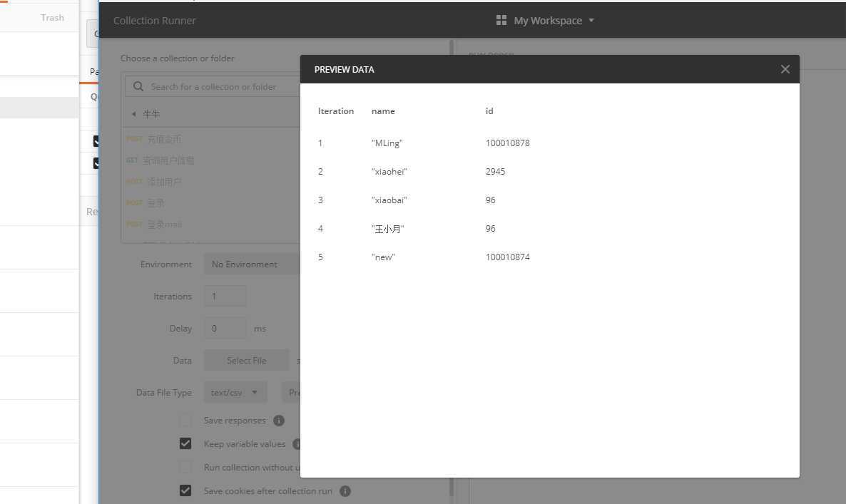Viewport: 846px width, 504px height.
Task: Click the PREVIEW DATA dialog title
Action: pos(345,70)
